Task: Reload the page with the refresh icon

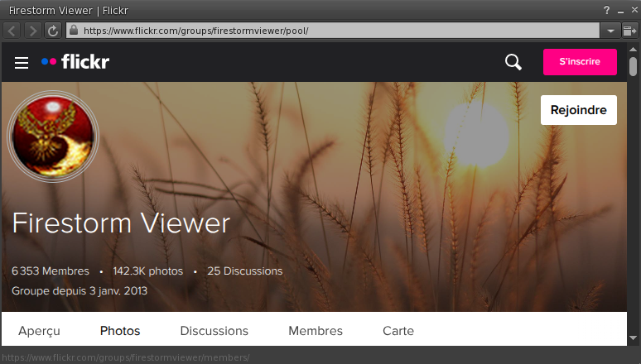Action: pos(53,31)
